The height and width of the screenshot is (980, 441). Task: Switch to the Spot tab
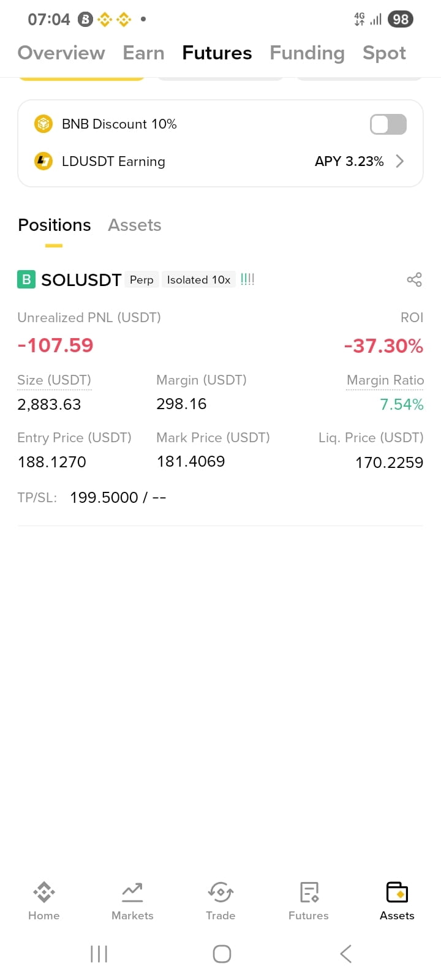coord(384,53)
